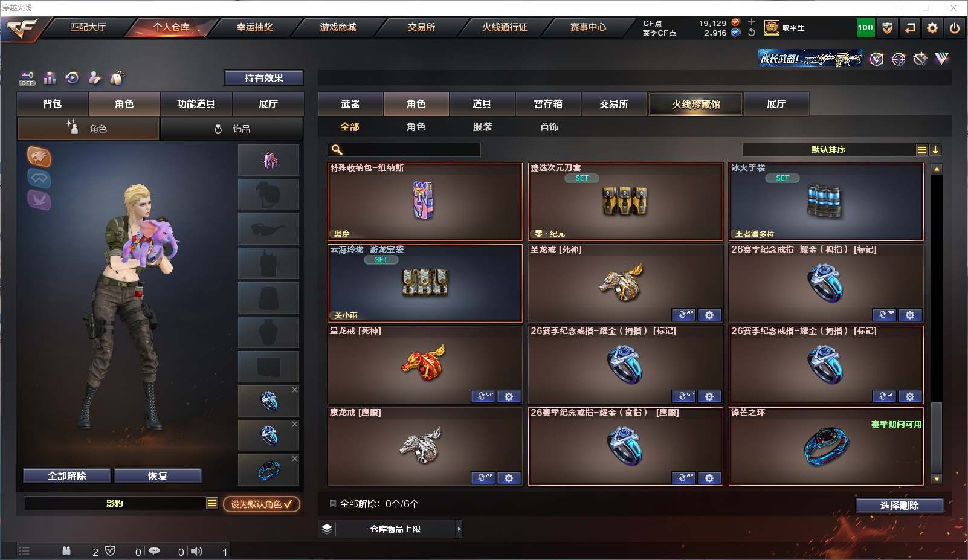Click the item search input field
The height and width of the screenshot is (560, 968).
coord(404,150)
